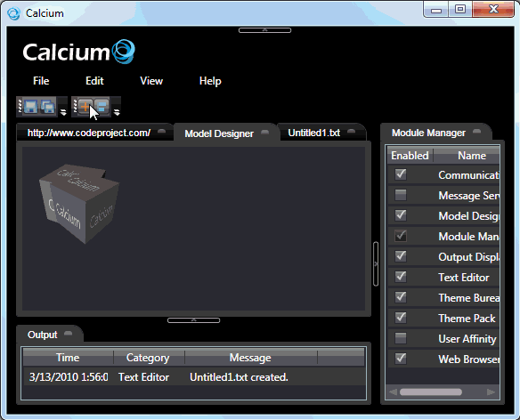Image resolution: width=520 pixels, height=420 pixels.
Task: Toggle the Communication module checkbox
Action: pos(401,174)
